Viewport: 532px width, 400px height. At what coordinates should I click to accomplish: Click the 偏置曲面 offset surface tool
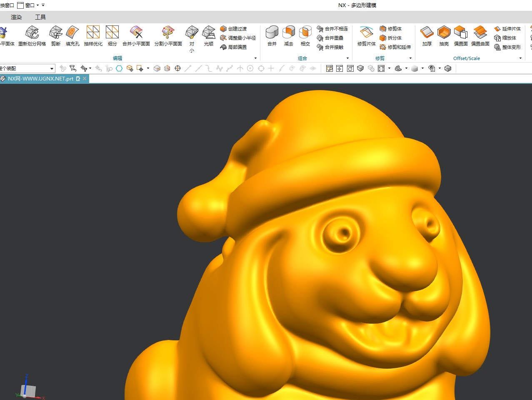[480, 36]
